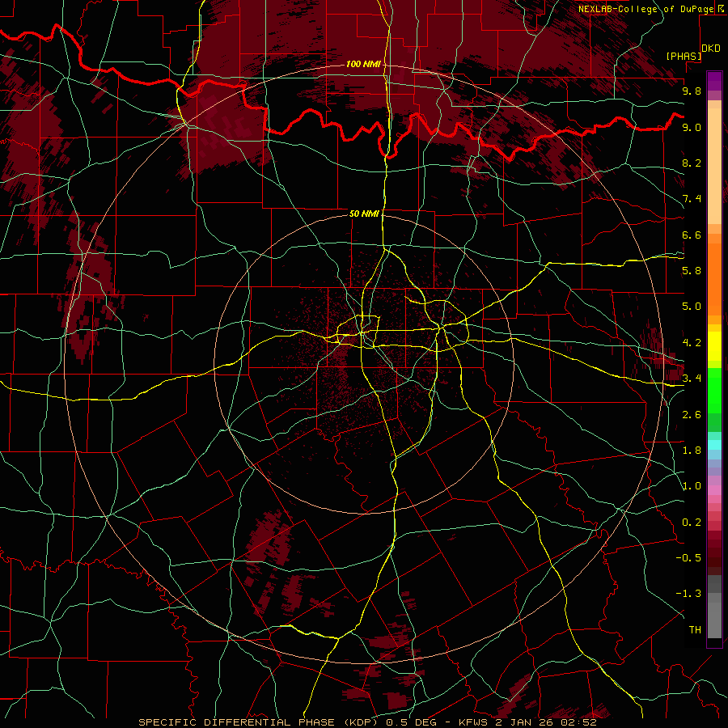Click the 100 NMI range ring label

pos(363,64)
